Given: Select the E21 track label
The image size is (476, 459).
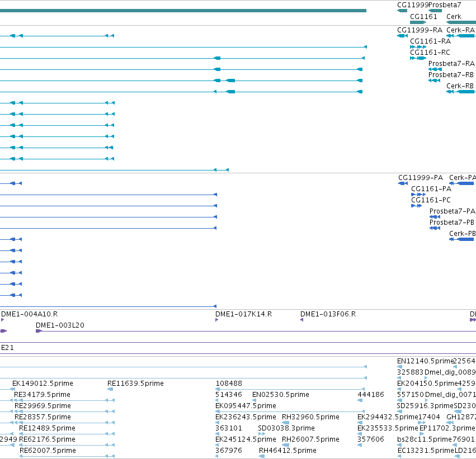Looking at the screenshot, I should pos(8,348).
